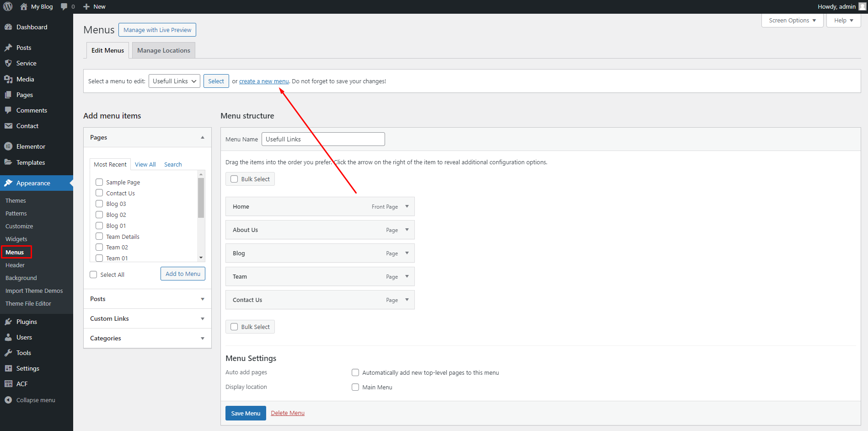Click the Save Menu button
The height and width of the screenshot is (431, 868).
click(246, 413)
